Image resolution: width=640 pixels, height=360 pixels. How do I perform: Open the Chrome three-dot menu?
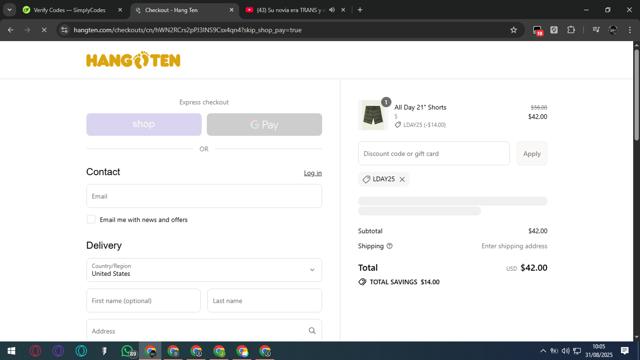pos(630,30)
